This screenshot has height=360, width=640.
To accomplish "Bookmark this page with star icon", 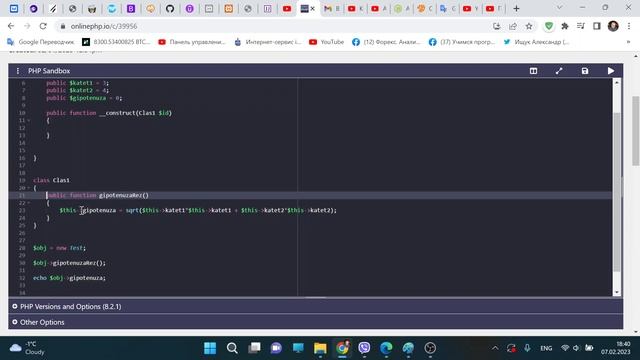I will [529, 26].
